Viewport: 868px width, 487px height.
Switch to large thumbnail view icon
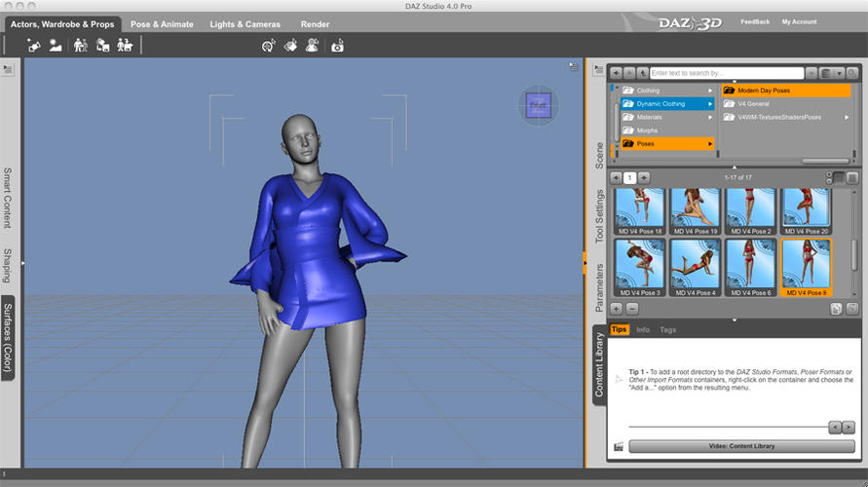click(x=852, y=177)
